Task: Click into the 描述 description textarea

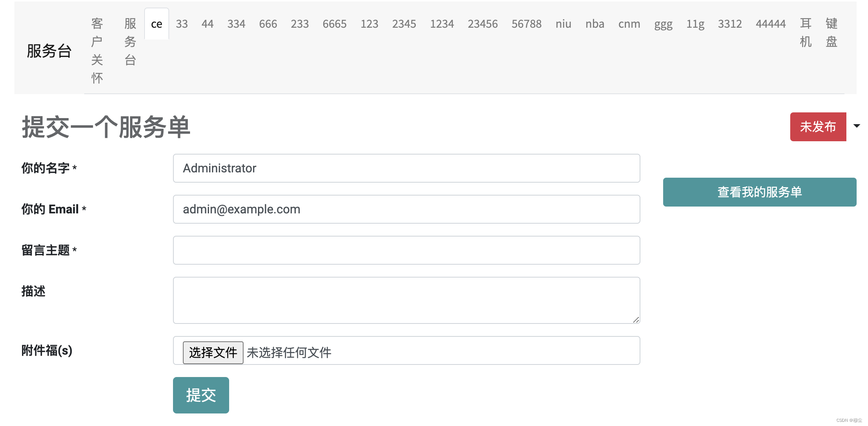Action: [x=406, y=300]
